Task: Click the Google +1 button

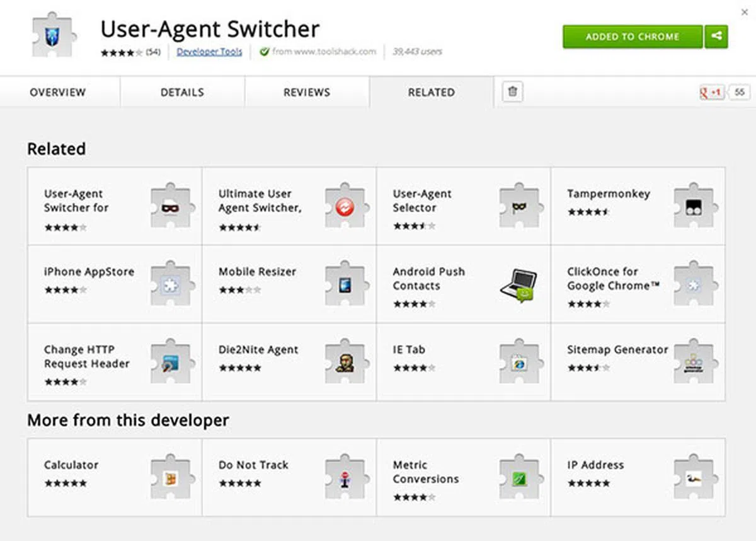Action: [x=711, y=93]
